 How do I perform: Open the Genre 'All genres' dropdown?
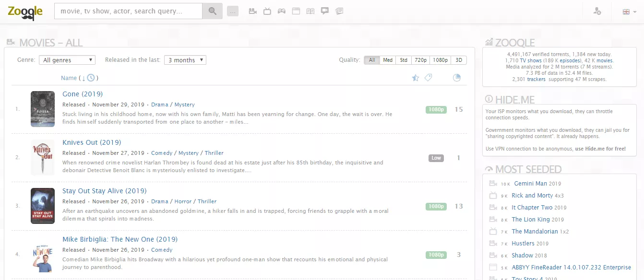68,60
